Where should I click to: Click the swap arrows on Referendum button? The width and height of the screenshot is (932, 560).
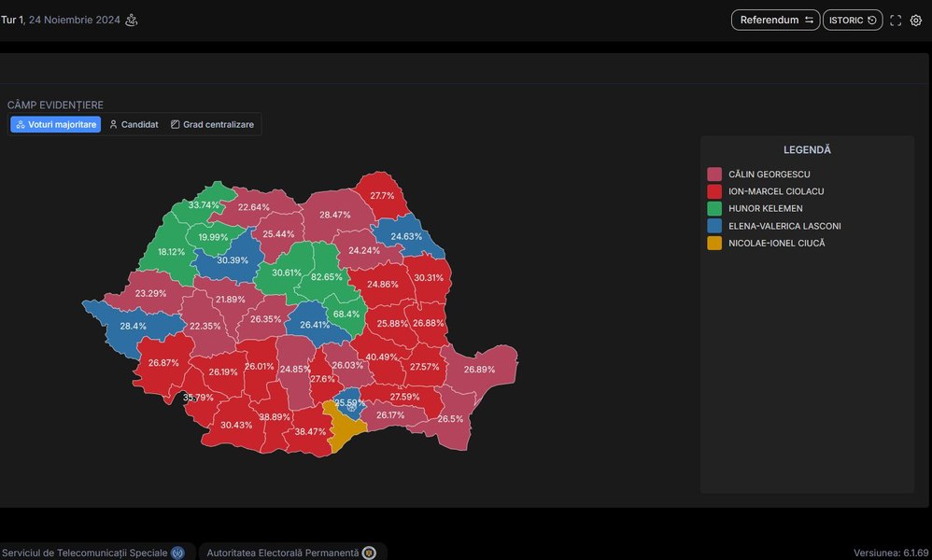coord(809,21)
